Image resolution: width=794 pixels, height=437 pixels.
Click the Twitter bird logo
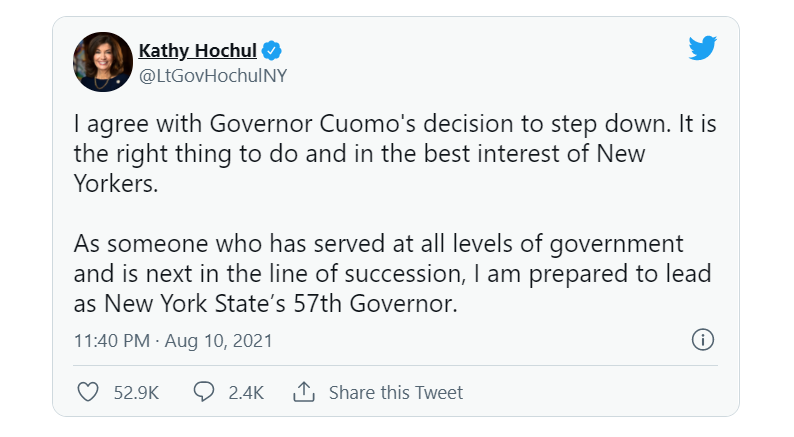(x=702, y=49)
